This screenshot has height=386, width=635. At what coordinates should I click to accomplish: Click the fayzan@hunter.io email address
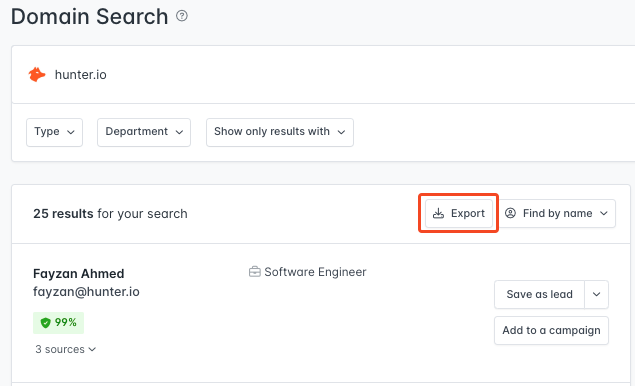point(86,292)
